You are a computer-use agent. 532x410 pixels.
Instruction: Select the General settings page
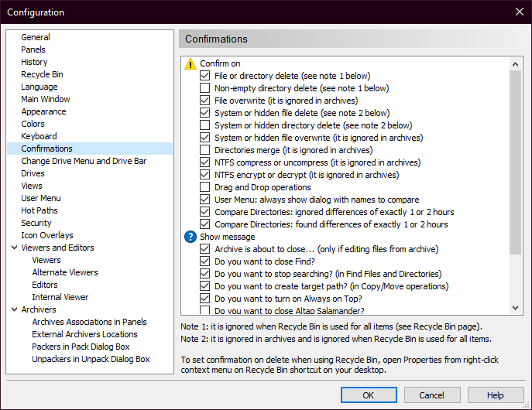[x=36, y=37]
